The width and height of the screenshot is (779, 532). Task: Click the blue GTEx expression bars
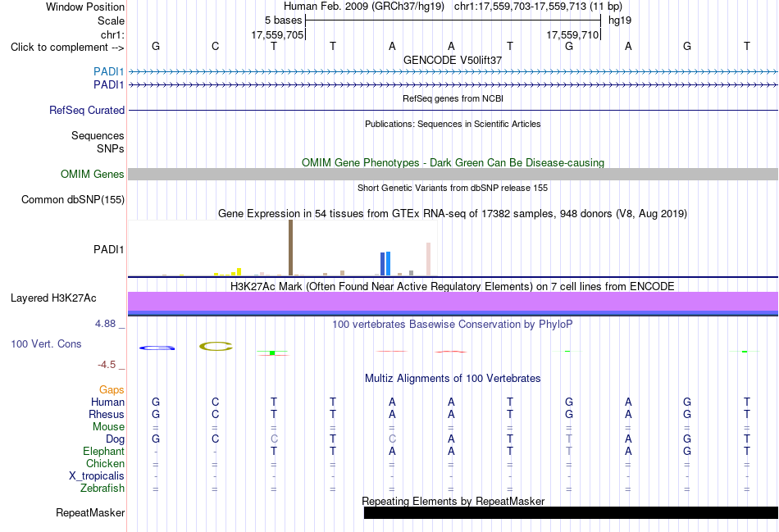click(385, 263)
